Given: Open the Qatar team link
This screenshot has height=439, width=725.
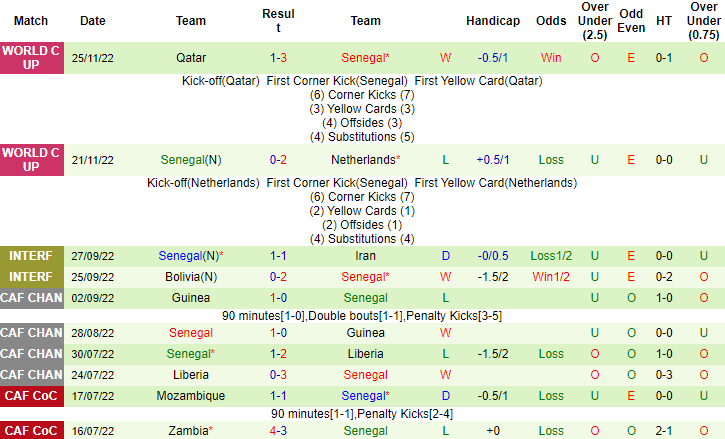Looking at the screenshot, I should [x=191, y=58].
